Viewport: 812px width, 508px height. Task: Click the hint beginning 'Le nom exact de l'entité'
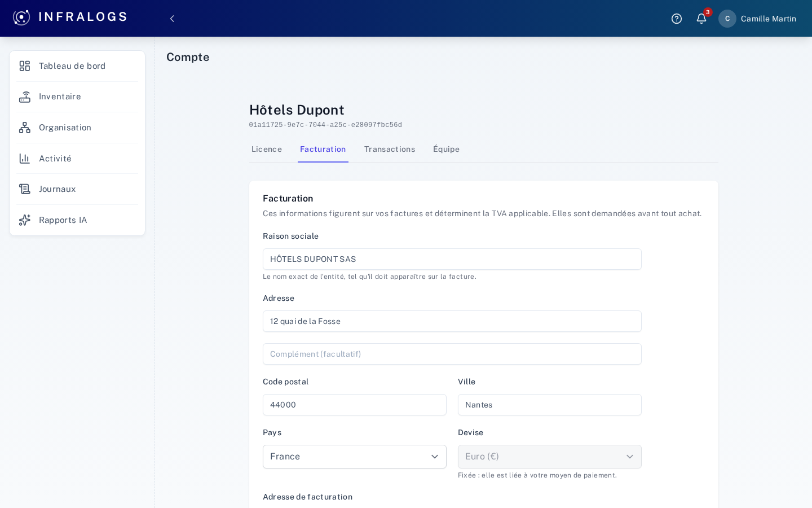point(369,277)
